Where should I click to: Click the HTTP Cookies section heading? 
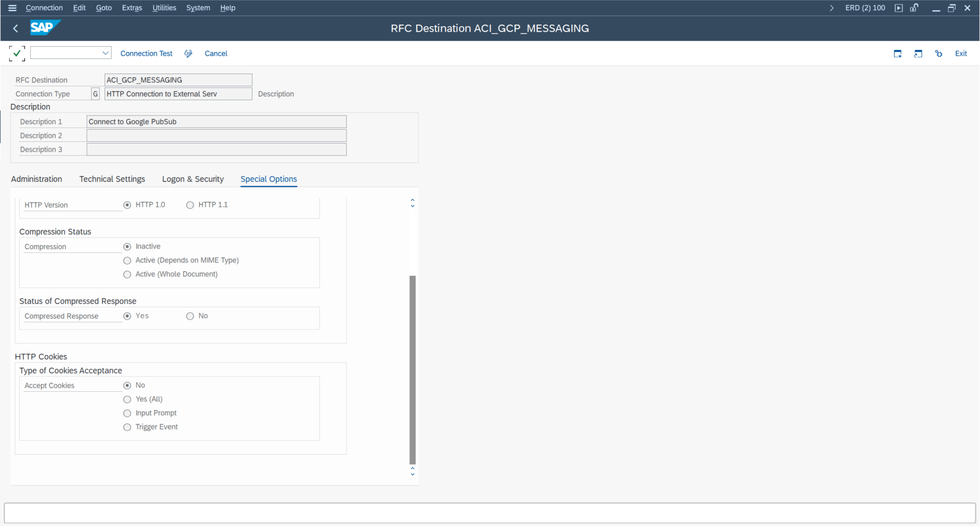[41, 356]
